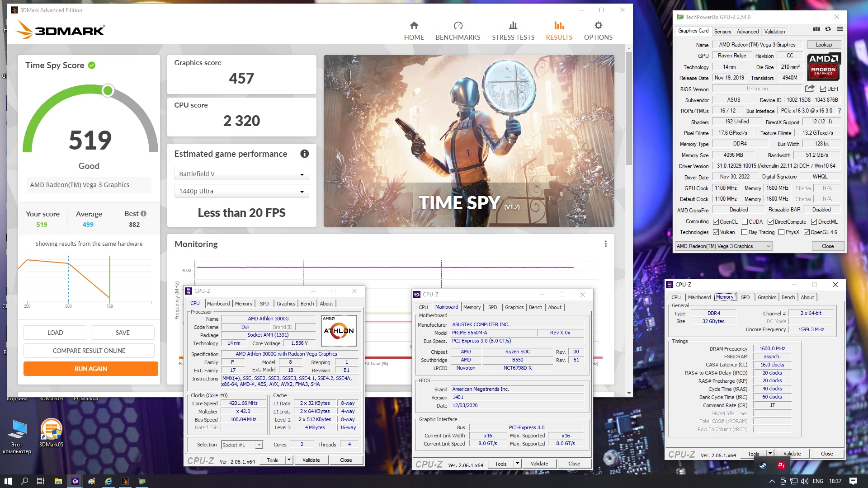Open Graphics tab in CPU-Z Memory window

pos(767,297)
